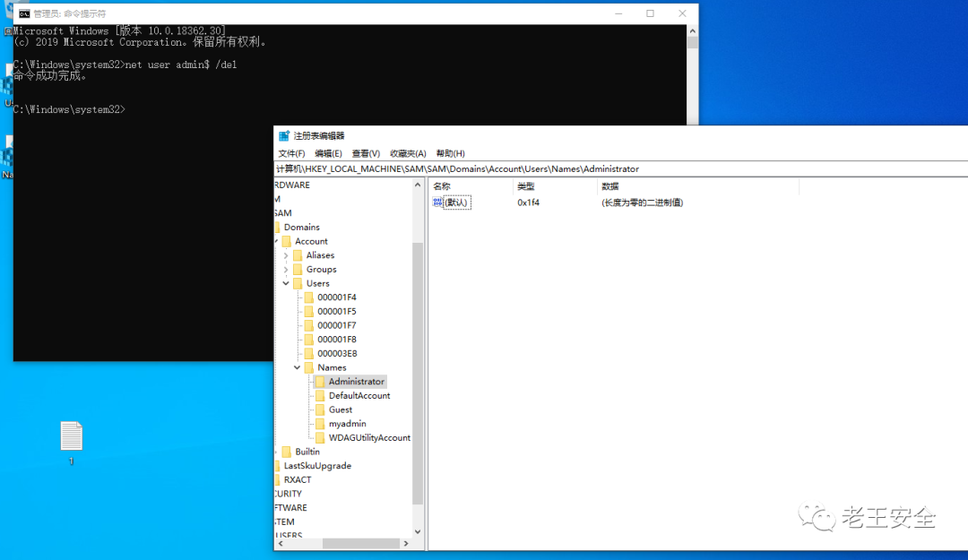Click folder icon of Names key
Image resolution: width=968 pixels, height=560 pixels.
coord(309,367)
